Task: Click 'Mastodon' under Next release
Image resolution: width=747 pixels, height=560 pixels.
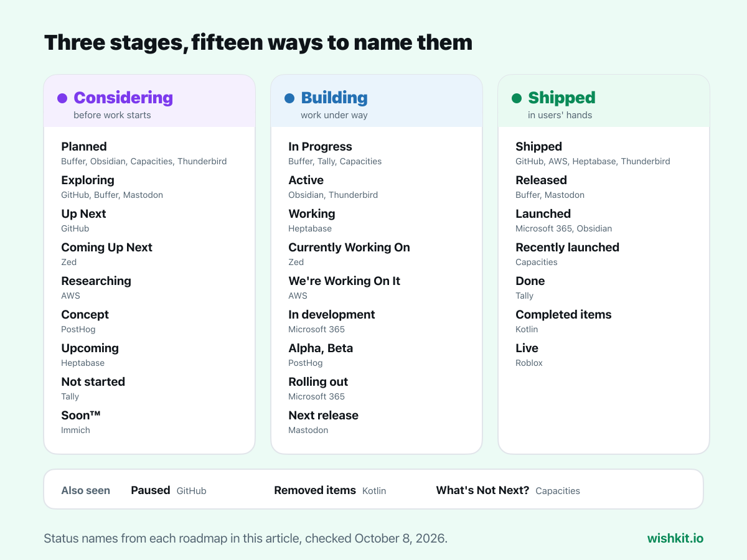Action: [x=308, y=430]
